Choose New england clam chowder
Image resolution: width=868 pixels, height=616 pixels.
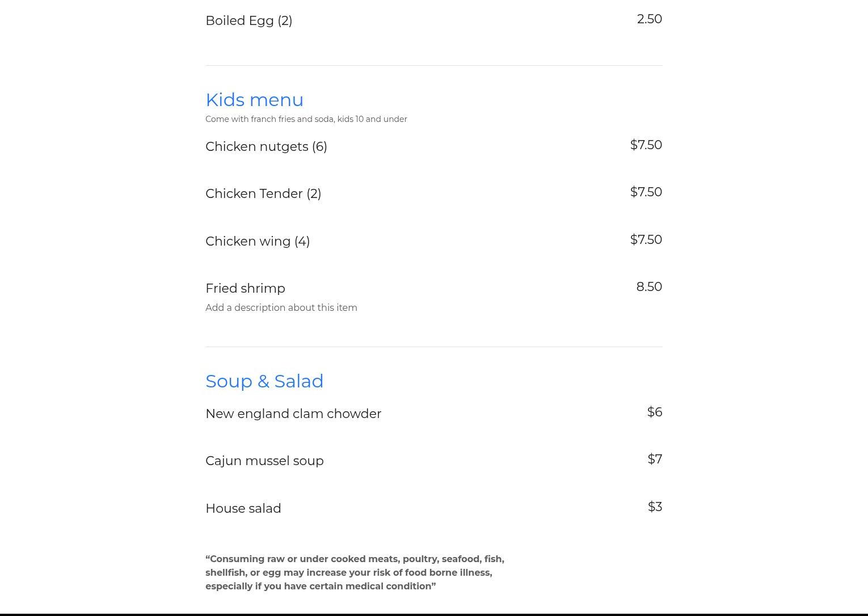click(293, 414)
